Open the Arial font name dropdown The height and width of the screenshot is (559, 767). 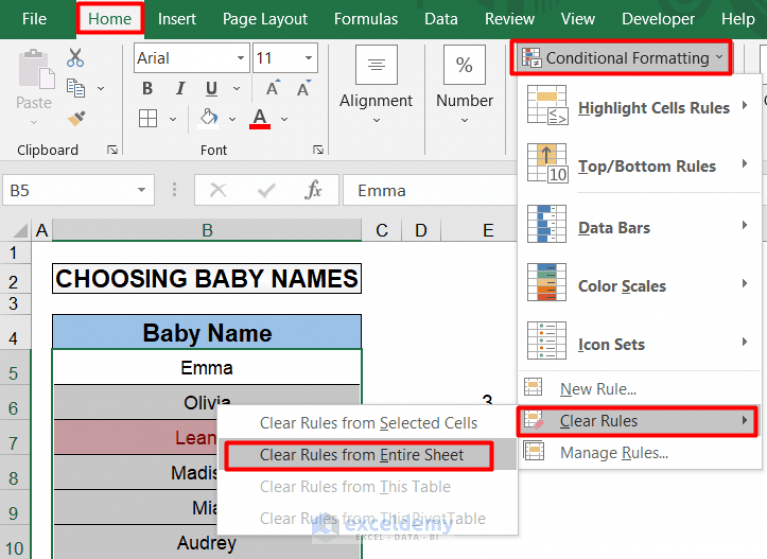click(241, 58)
